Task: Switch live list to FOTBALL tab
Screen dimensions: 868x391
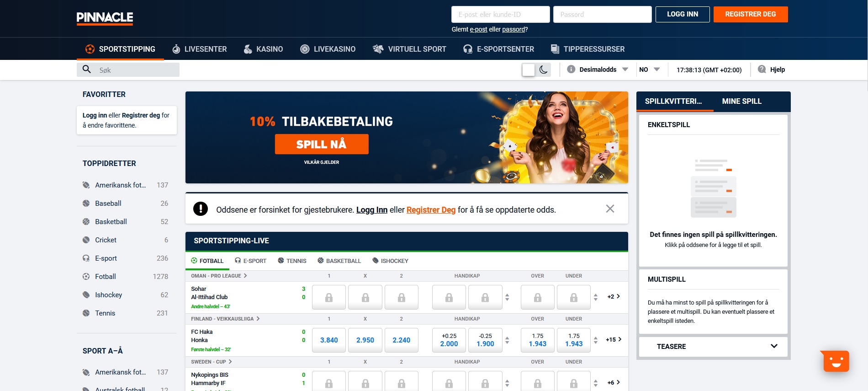Action: tap(207, 261)
